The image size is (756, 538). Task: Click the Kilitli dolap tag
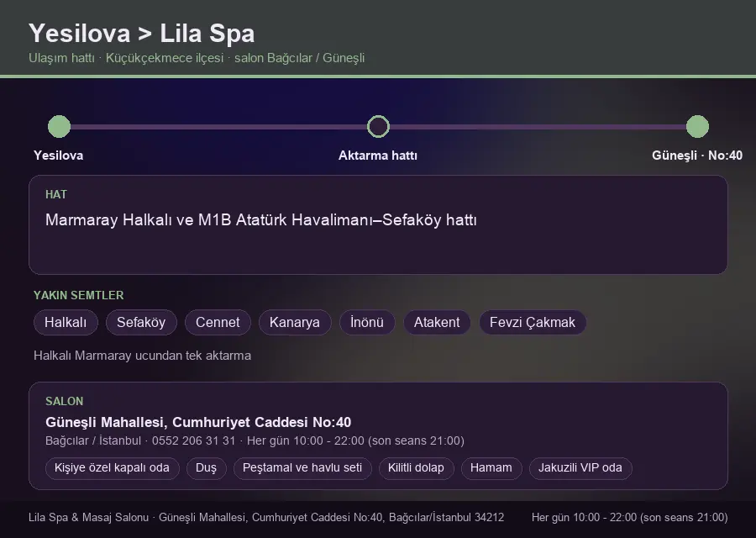click(416, 468)
